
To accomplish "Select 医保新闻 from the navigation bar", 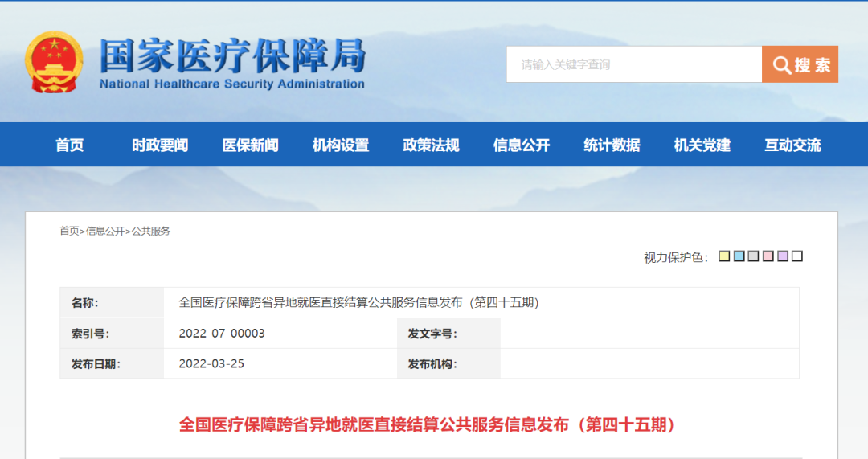I will [251, 145].
